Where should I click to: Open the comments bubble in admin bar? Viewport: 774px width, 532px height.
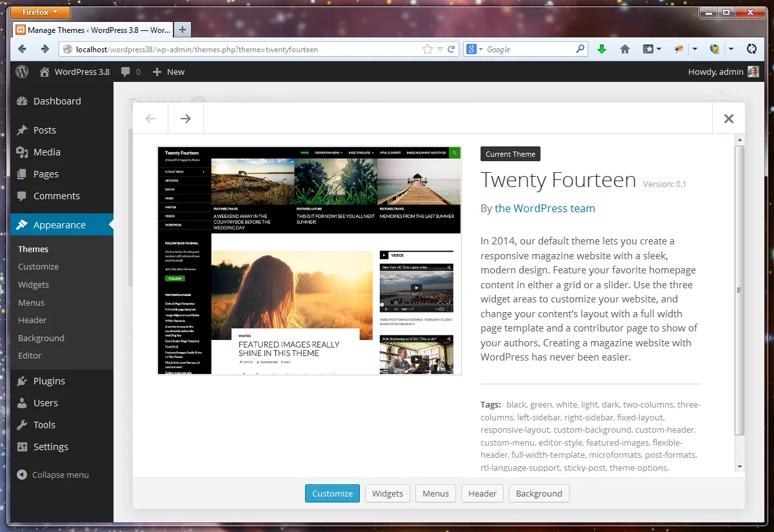click(x=130, y=72)
